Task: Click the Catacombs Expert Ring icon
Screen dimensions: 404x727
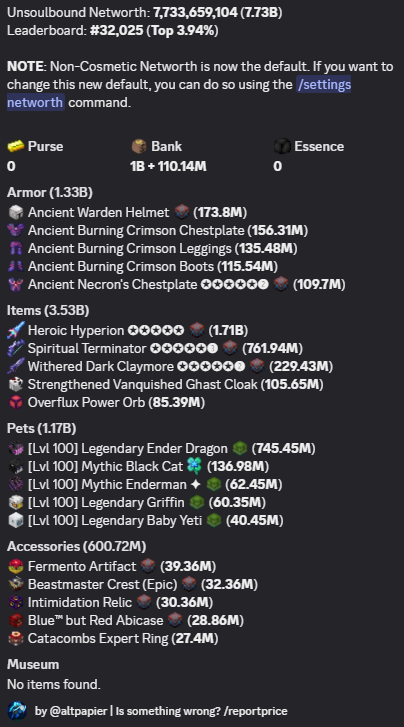Action: pyautogui.click(x=16, y=638)
